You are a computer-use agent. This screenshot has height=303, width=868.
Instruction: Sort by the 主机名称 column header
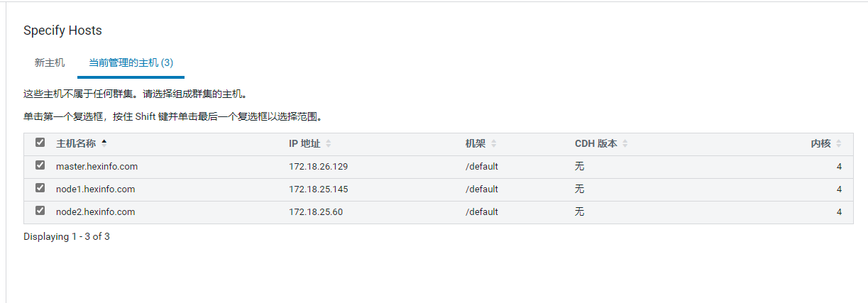pos(76,143)
